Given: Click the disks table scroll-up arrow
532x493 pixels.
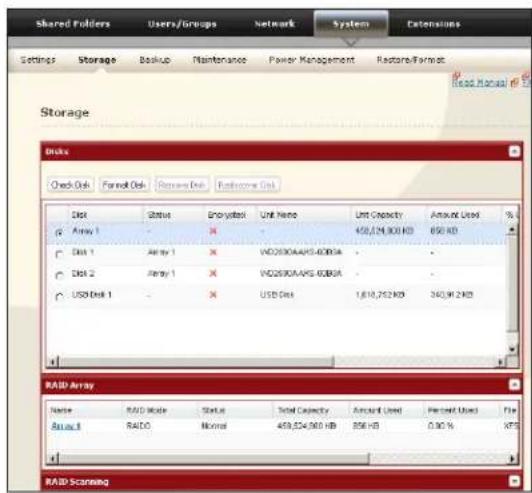Looking at the screenshot, I should coord(512,230).
